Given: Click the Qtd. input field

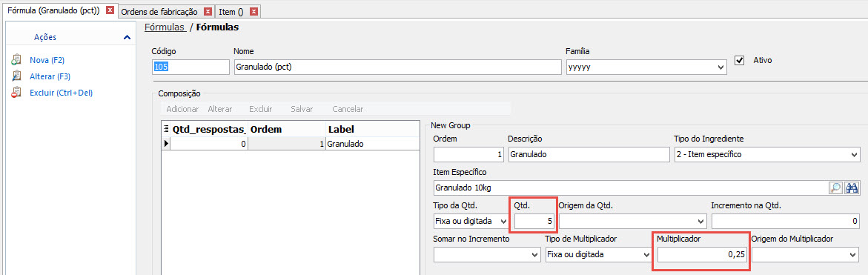Looking at the screenshot, I should [x=534, y=222].
